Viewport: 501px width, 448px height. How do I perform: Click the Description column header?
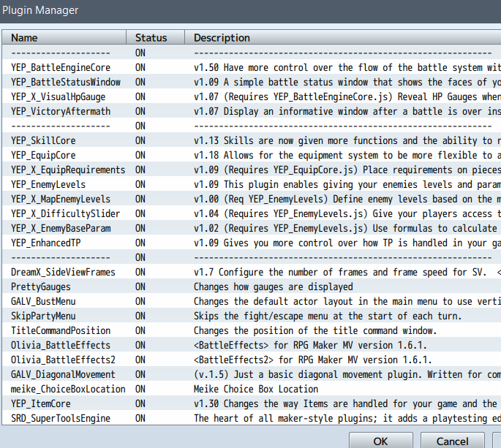point(343,38)
